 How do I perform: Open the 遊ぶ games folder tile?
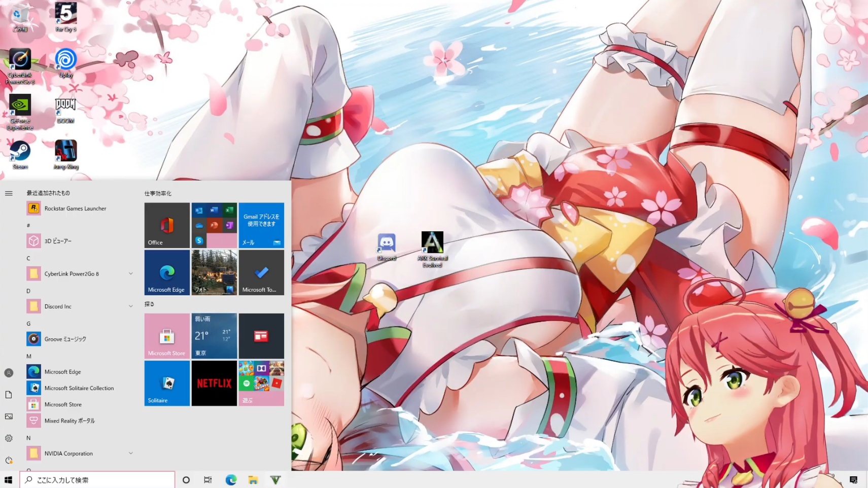[261, 383]
